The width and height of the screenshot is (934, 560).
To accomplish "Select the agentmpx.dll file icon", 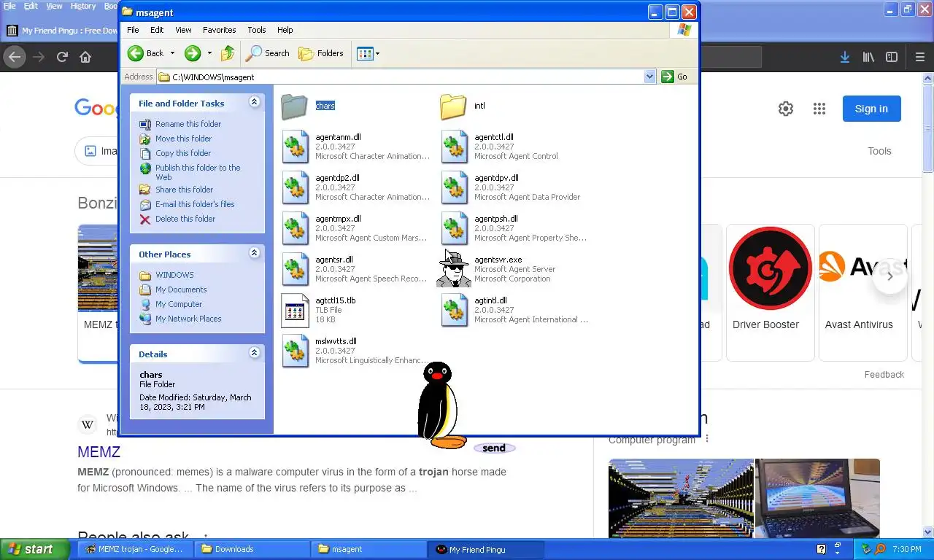I will [x=296, y=228].
